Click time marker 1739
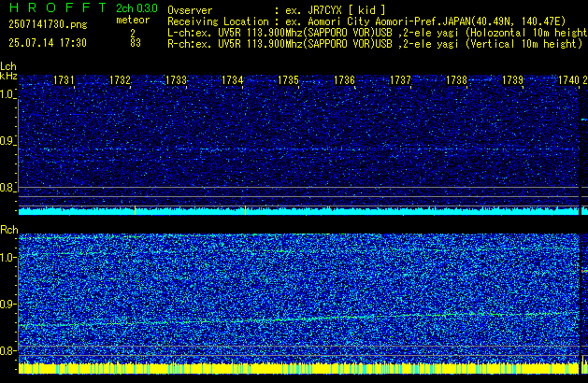 point(512,80)
